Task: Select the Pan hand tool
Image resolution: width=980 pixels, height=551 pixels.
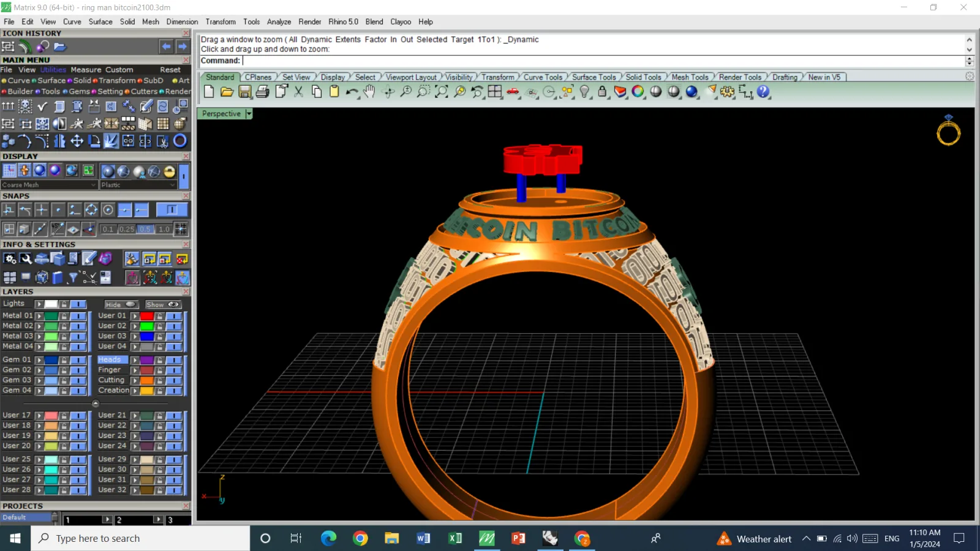Action: [x=369, y=92]
